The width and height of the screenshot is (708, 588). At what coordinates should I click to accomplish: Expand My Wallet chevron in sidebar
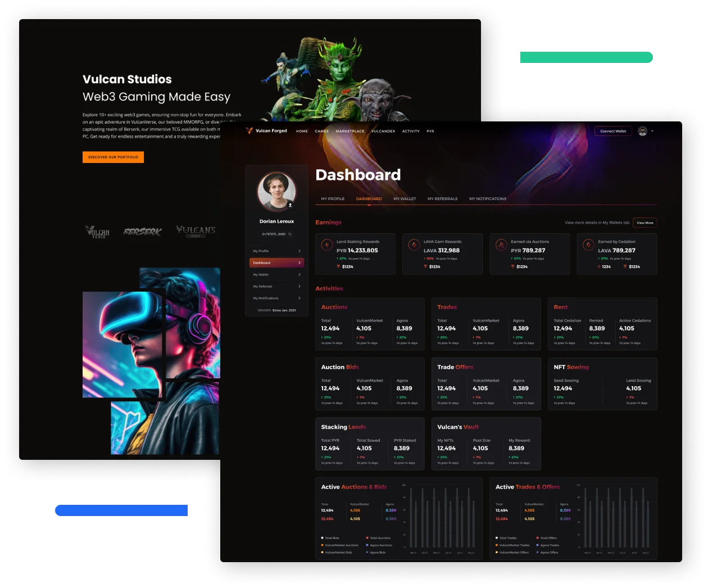pos(299,275)
